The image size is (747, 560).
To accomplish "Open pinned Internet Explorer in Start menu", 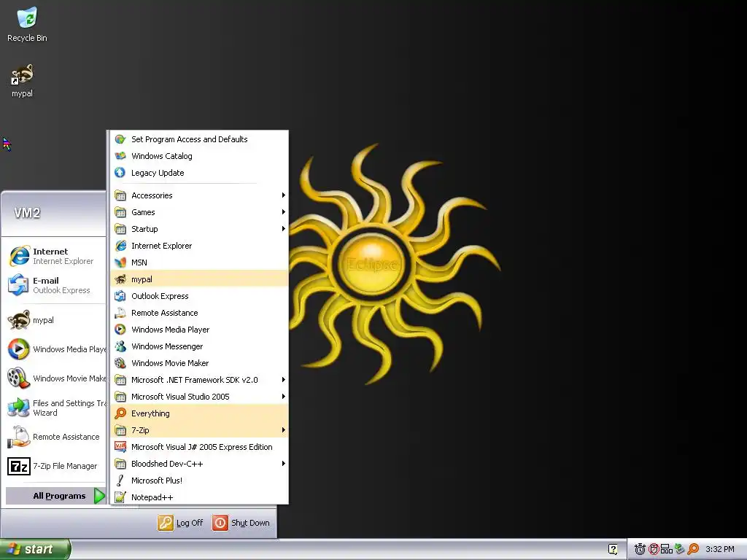I will click(x=55, y=256).
